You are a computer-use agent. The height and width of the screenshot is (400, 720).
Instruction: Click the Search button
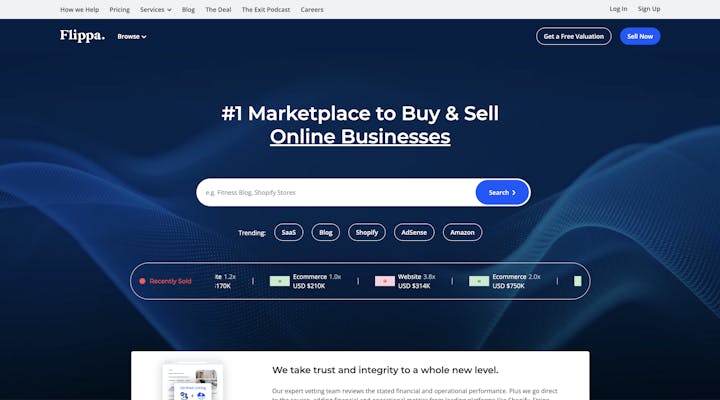[502, 192]
